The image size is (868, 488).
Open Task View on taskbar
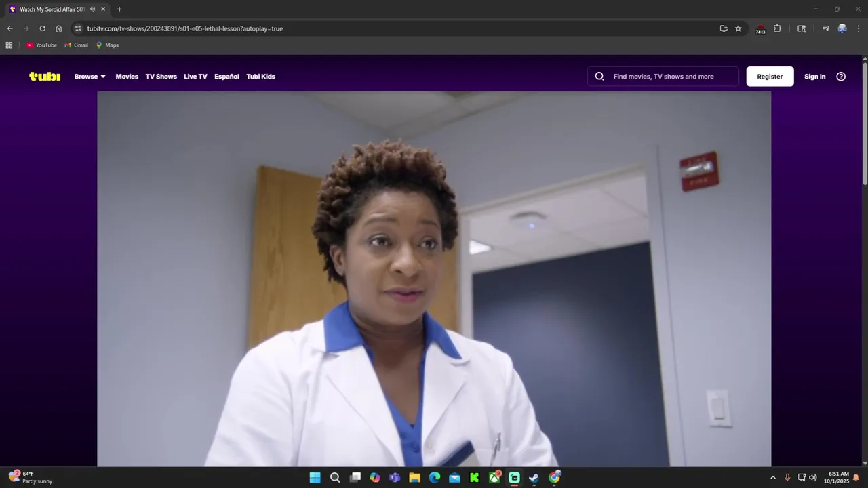[x=355, y=478]
